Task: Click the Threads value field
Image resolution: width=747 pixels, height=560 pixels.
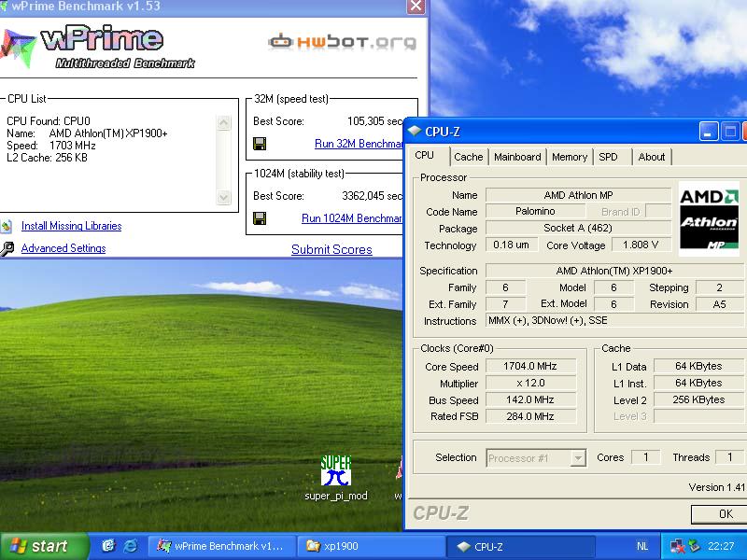Action: coord(729,457)
